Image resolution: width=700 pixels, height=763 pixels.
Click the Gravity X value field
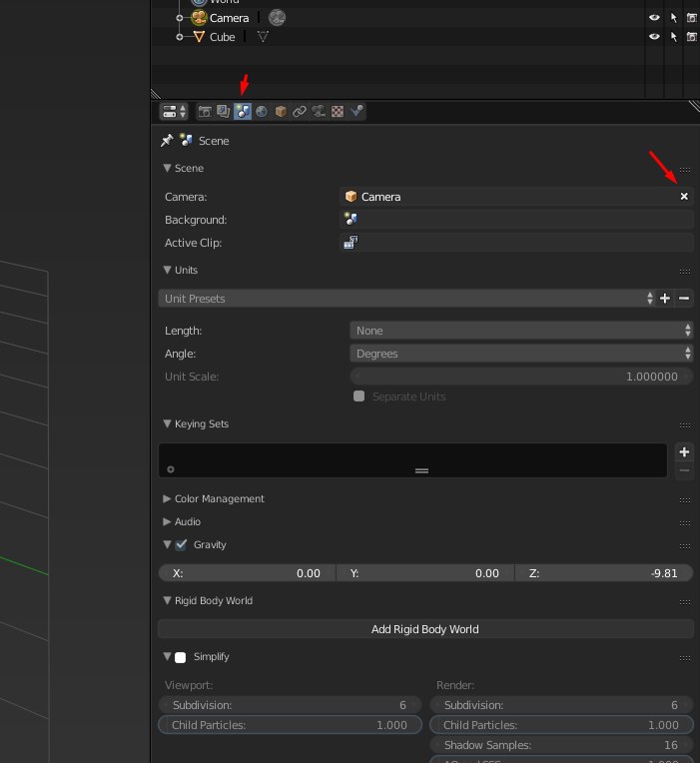pos(247,573)
